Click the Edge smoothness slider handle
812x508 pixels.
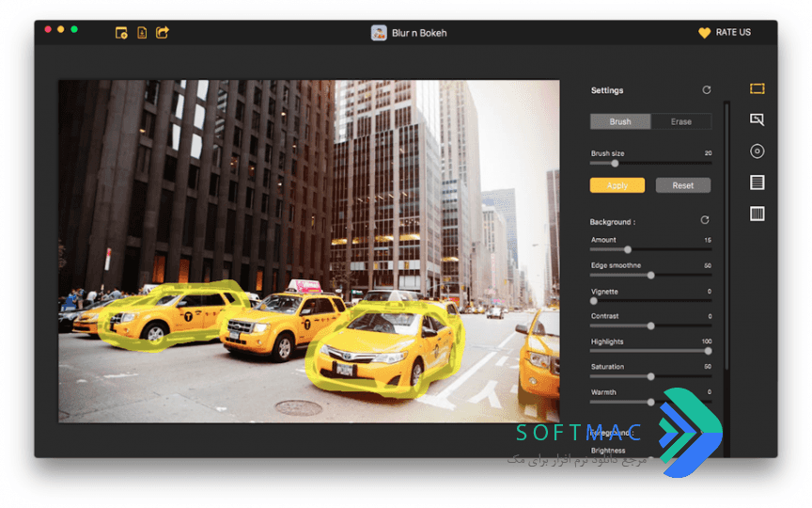coord(651,276)
